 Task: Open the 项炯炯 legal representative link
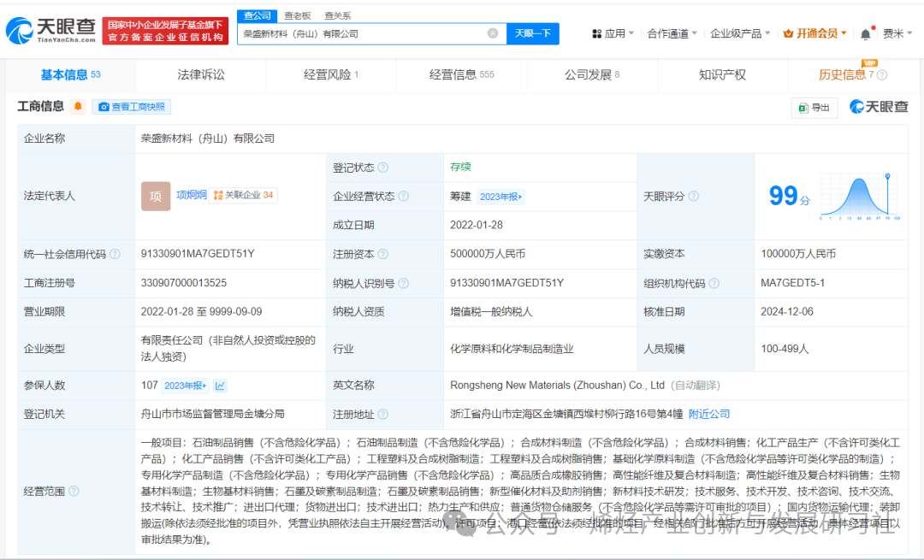191,195
